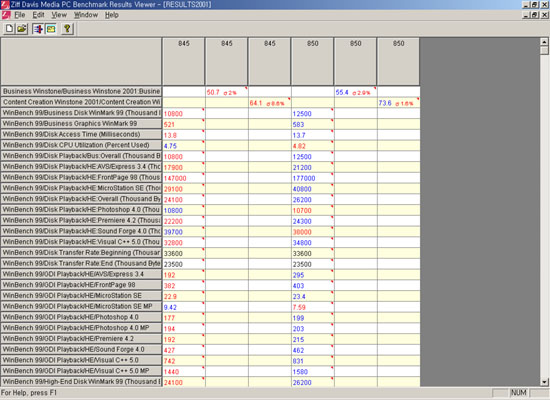Select Business Graphics WinMark 99 row header
The height and width of the screenshot is (400, 550).
pyautogui.click(x=81, y=124)
